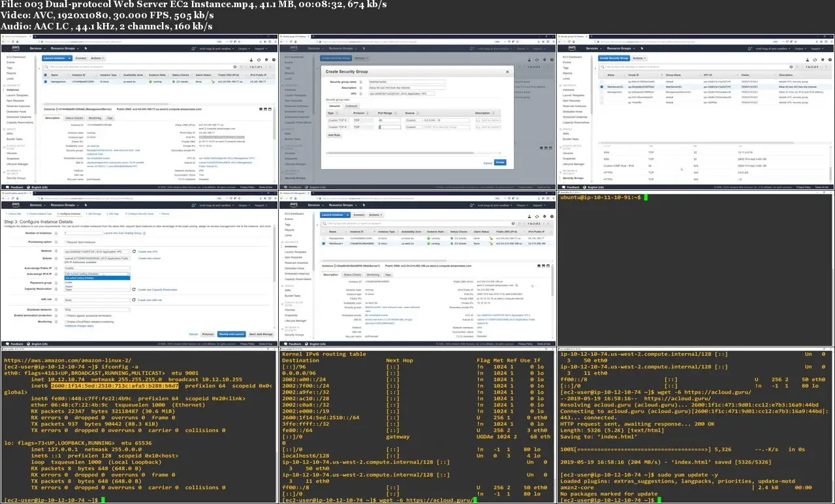Click details vertical scrollbar in security groups list frame
835x504 pixels.
click(830, 173)
